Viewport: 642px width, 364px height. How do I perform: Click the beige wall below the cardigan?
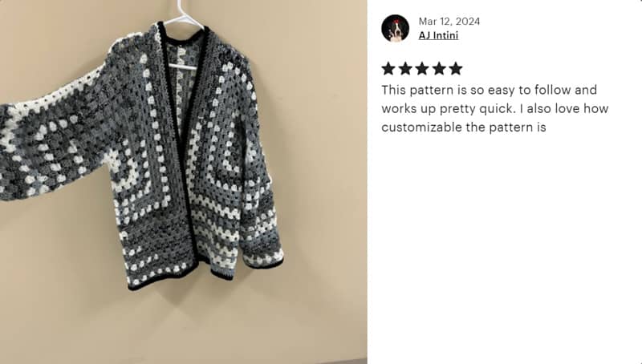point(185,327)
